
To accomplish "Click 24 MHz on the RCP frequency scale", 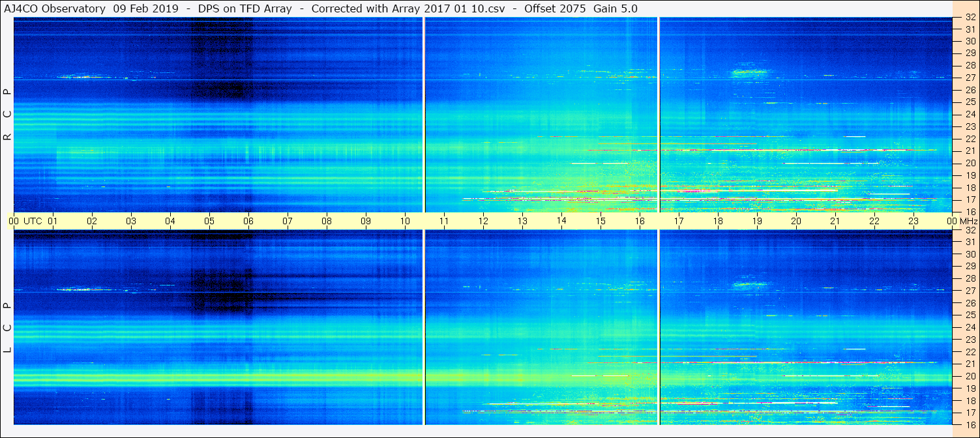I will pyautogui.click(x=970, y=114).
